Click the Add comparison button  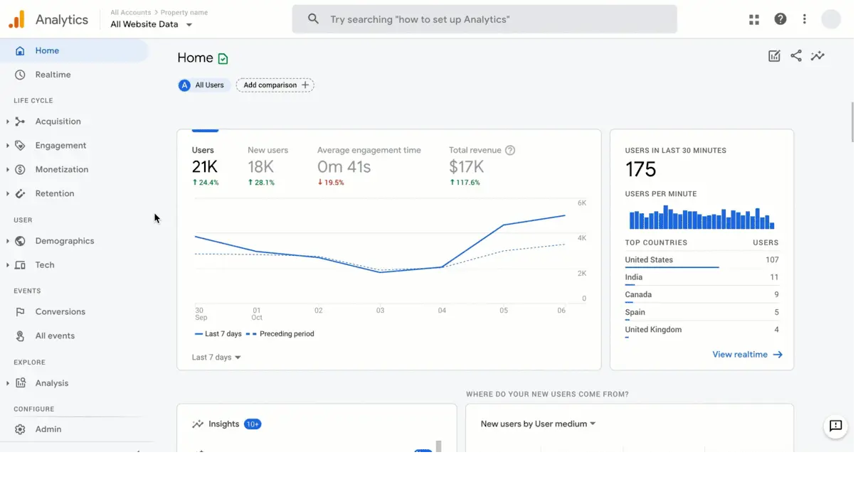275,85
